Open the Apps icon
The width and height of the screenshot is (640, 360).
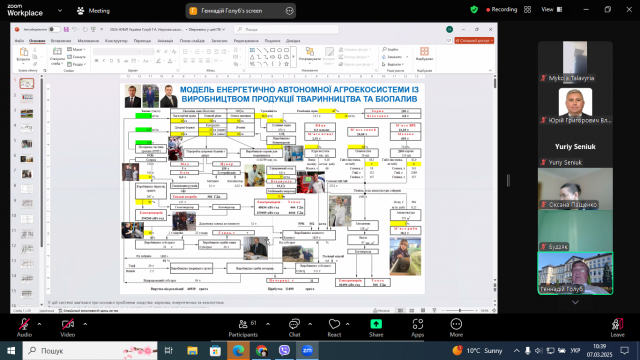pyautogui.click(x=418, y=324)
